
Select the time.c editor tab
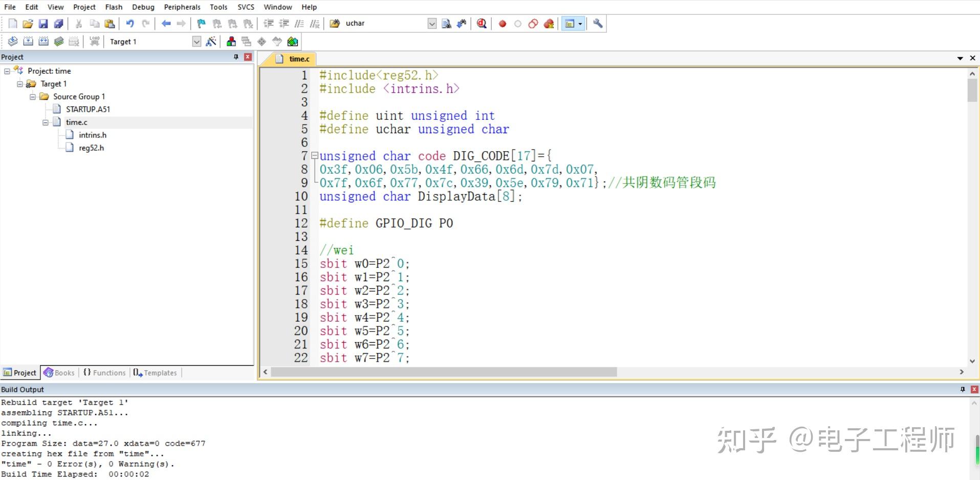[x=297, y=59]
